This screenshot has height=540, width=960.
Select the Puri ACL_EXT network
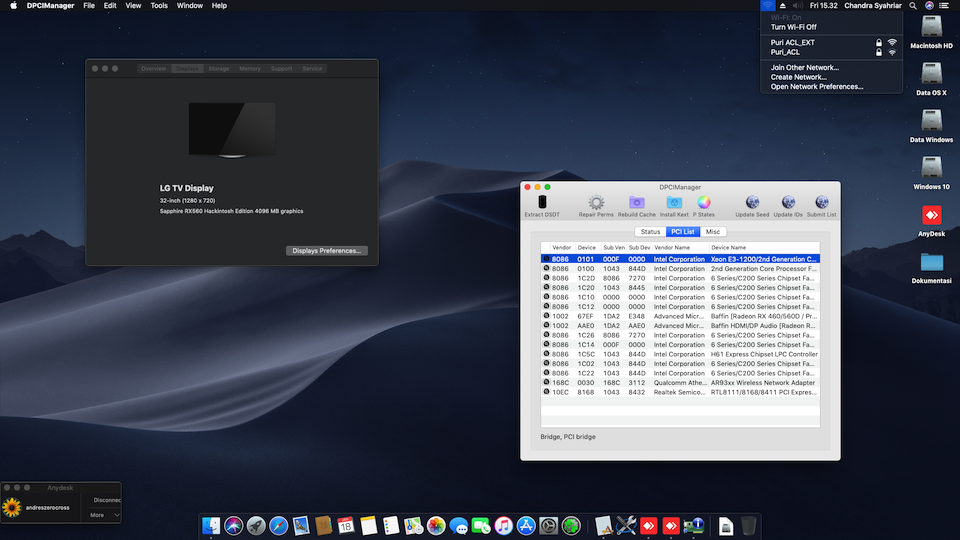coord(831,42)
